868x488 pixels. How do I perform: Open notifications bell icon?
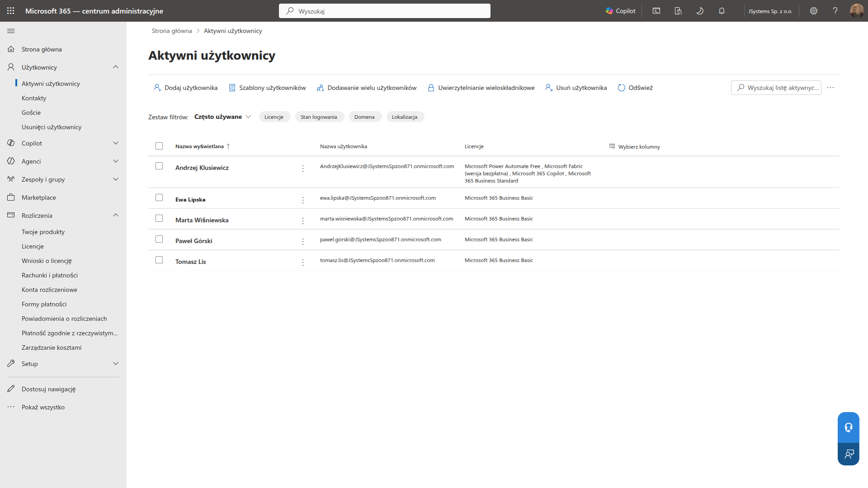tap(722, 11)
